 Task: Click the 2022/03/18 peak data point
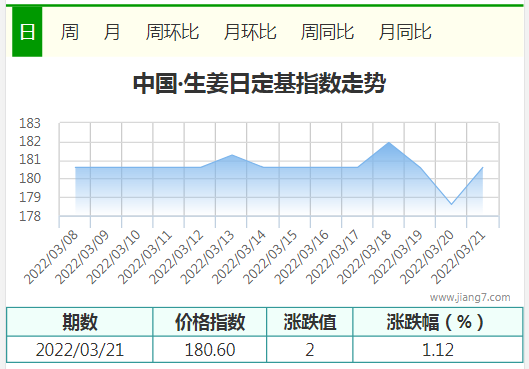tap(389, 142)
